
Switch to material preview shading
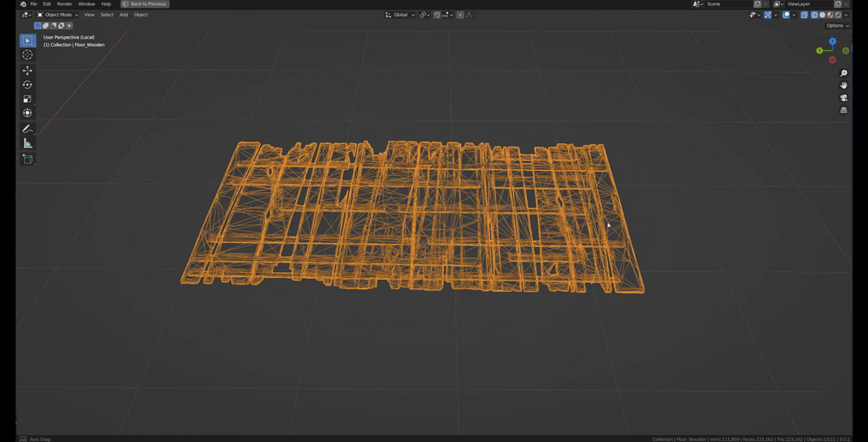[x=830, y=15]
